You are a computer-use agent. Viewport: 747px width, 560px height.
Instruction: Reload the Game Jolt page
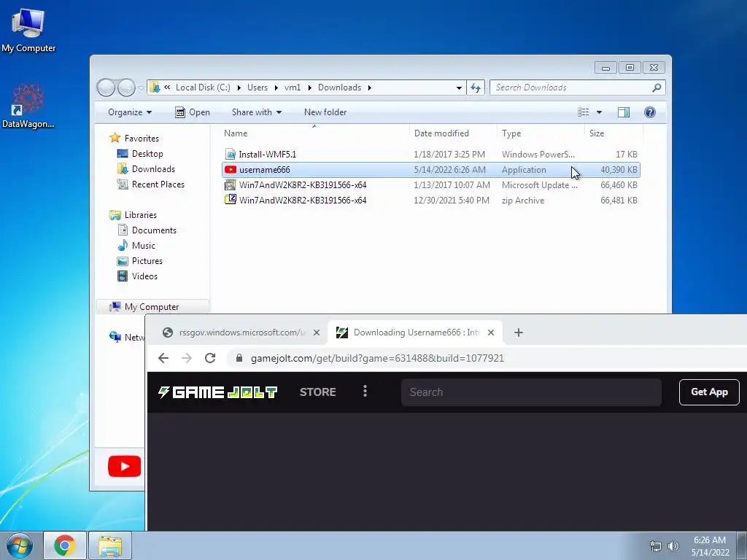pyautogui.click(x=210, y=358)
